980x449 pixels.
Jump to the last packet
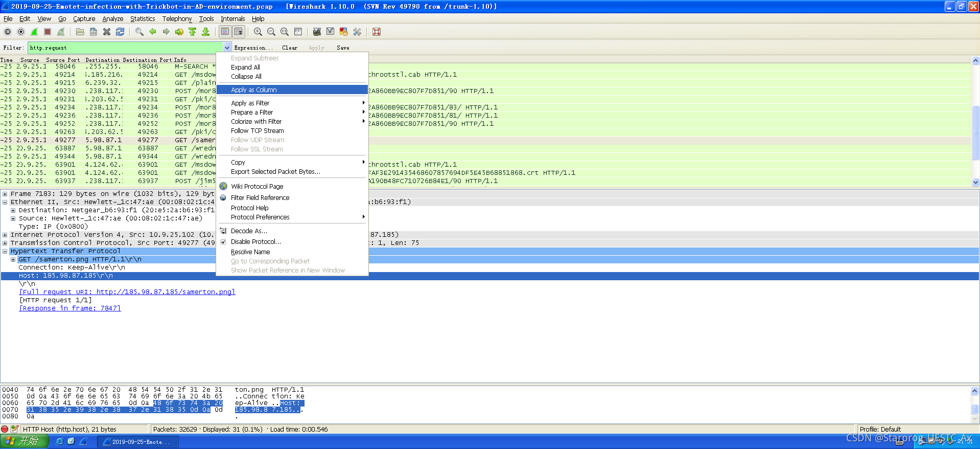pos(206,32)
